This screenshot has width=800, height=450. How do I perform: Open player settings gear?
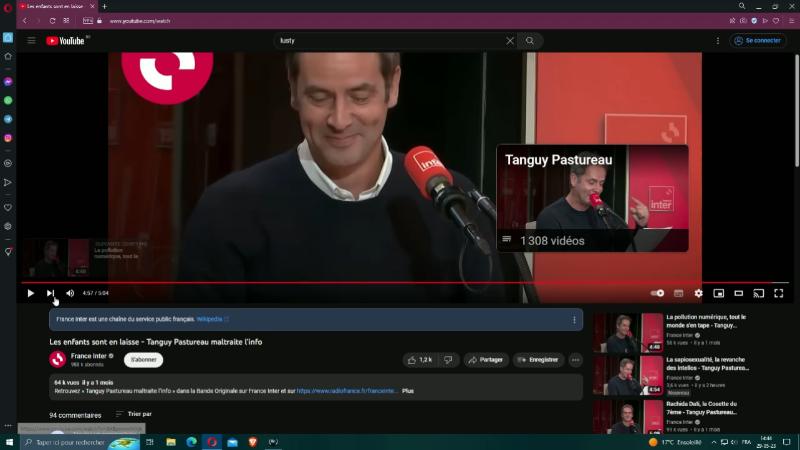[x=698, y=293]
